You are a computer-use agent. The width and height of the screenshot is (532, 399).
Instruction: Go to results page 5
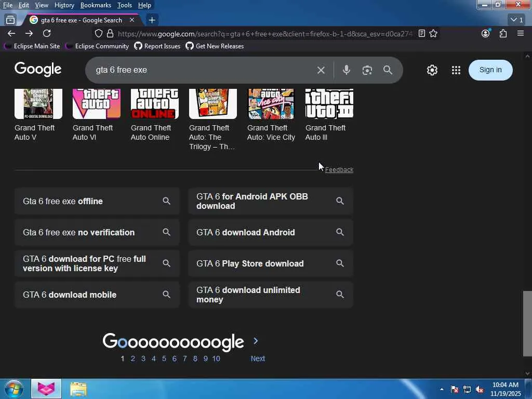(x=164, y=358)
